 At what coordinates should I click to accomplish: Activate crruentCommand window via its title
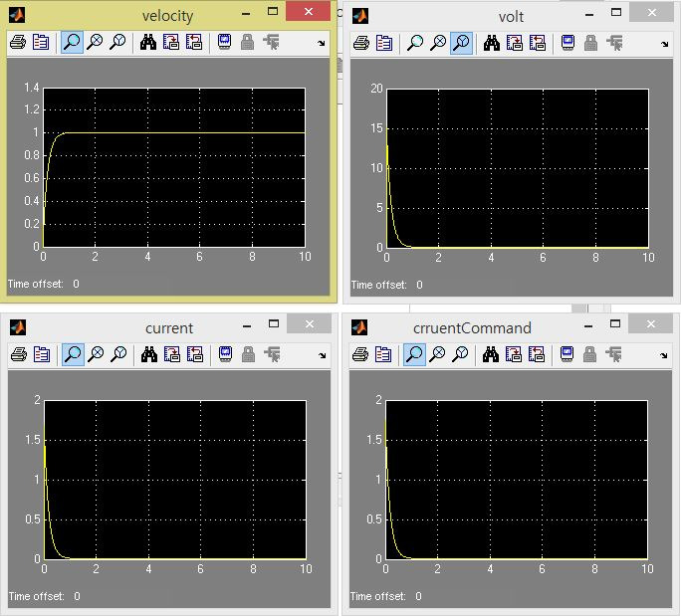pyautogui.click(x=472, y=327)
